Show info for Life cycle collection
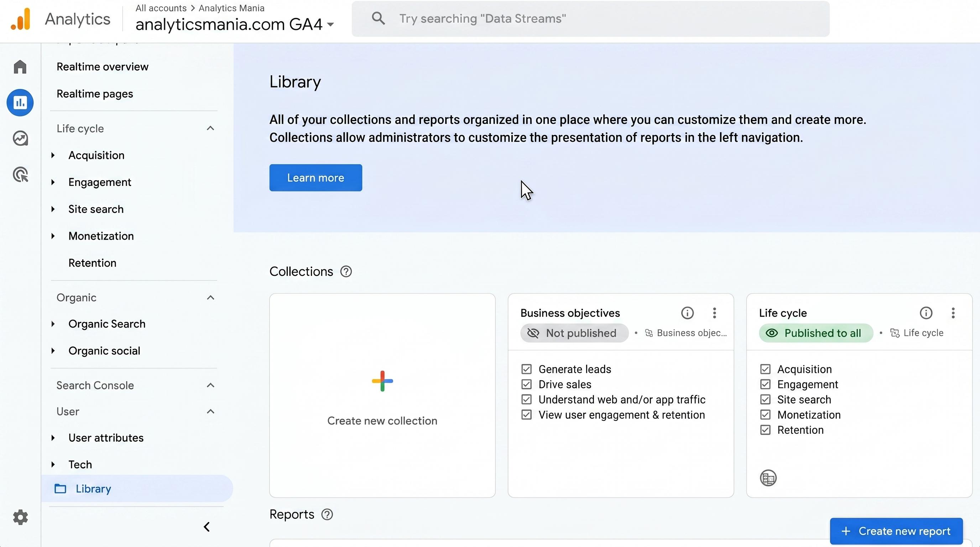This screenshot has width=980, height=547. 926,313
